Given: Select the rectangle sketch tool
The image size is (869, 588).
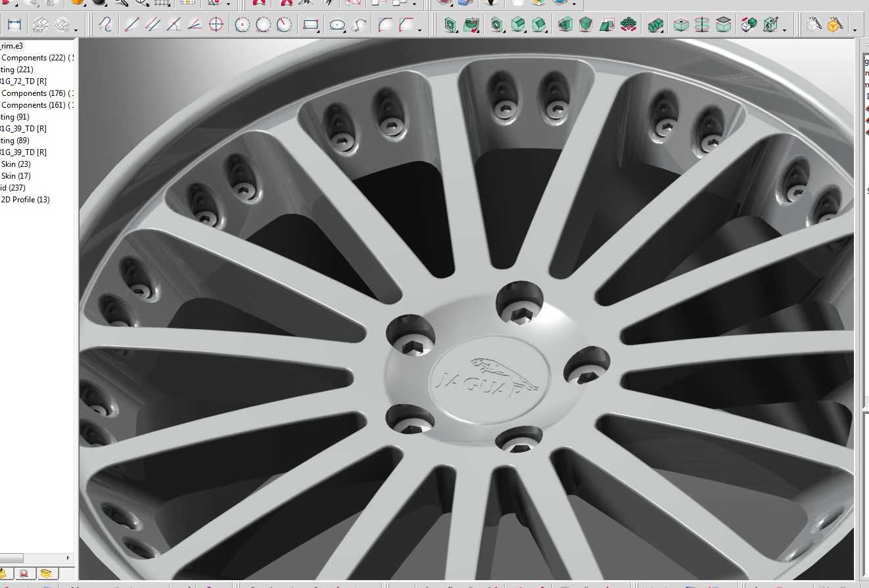Looking at the screenshot, I should pyautogui.click(x=311, y=26).
